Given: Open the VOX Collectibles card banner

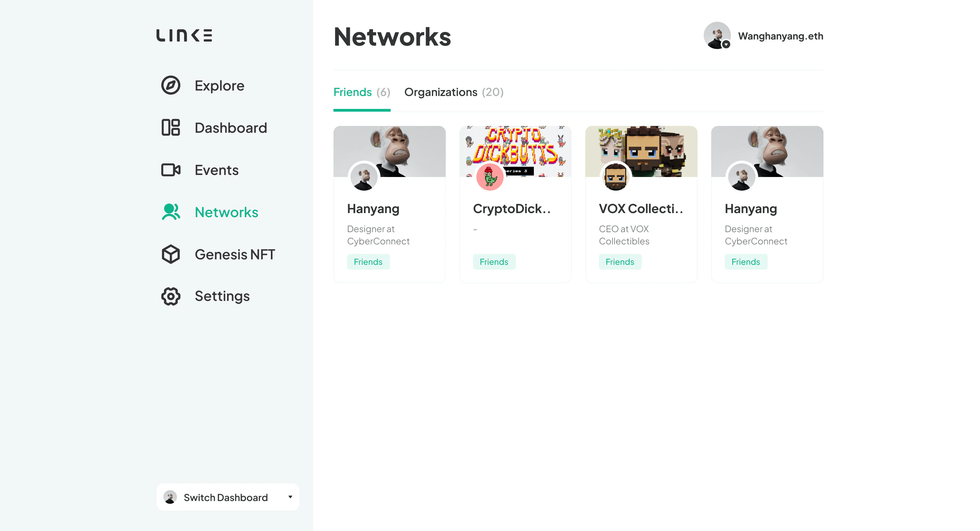Looking at the screenshot, I should (x=641, y=151).
